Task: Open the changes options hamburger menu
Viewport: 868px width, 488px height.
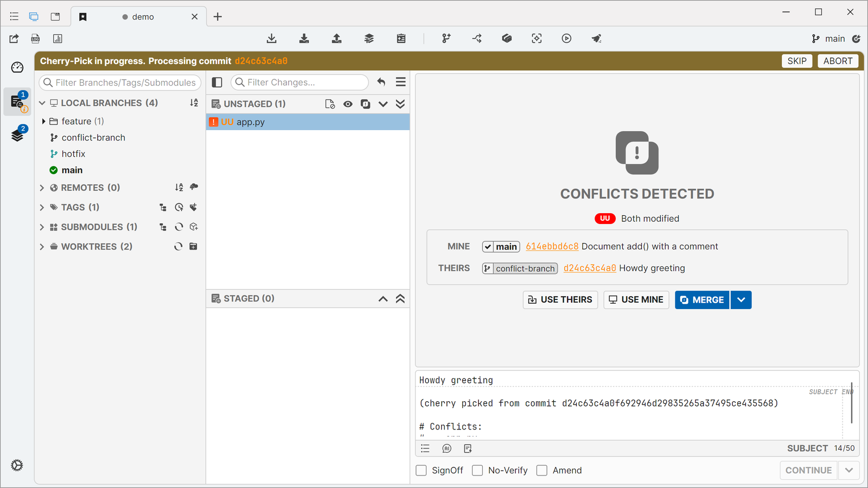Action: click(401, 82)
